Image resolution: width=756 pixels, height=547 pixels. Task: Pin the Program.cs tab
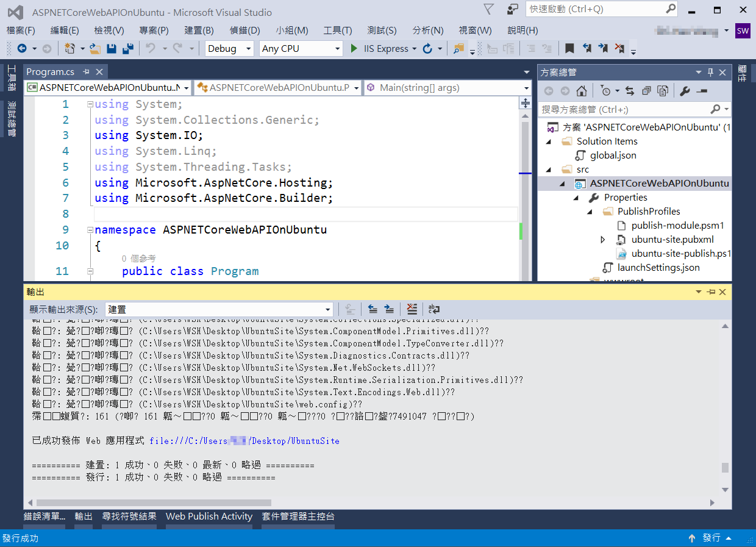[x=86, y=72]
